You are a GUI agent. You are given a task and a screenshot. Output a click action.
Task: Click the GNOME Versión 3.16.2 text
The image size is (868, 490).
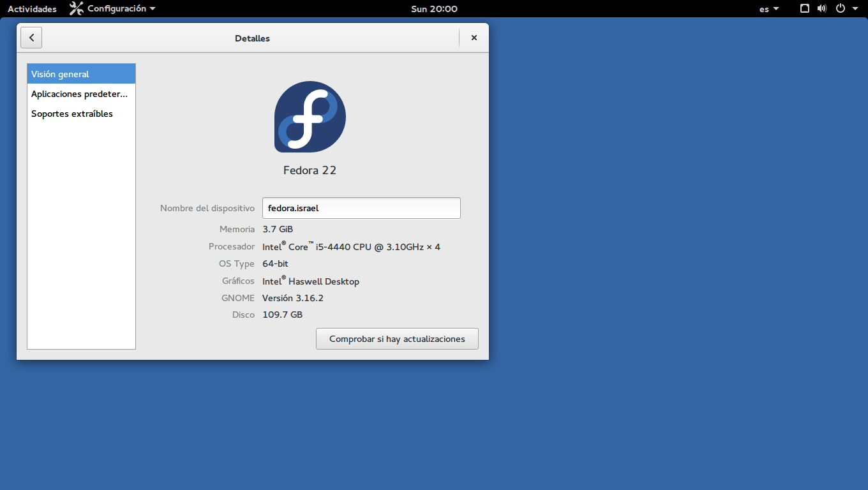(293, 298)
